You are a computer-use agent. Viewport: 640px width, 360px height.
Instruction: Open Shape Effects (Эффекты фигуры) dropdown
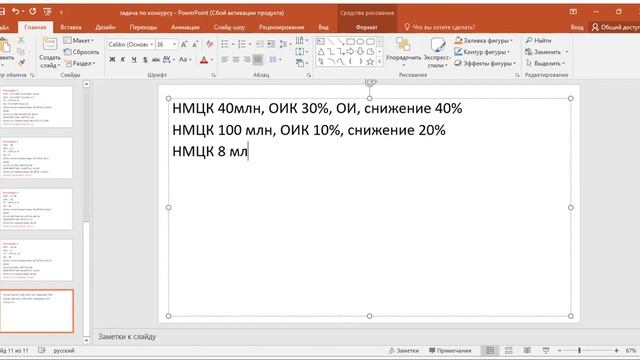(x=485, y=63)
